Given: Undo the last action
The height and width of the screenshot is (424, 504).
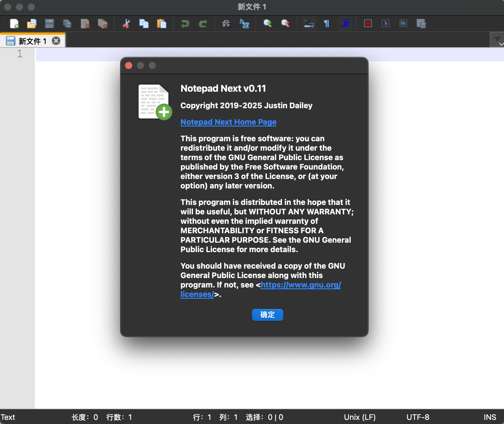Looking at the screenshot, I should (x=185, y=24).
